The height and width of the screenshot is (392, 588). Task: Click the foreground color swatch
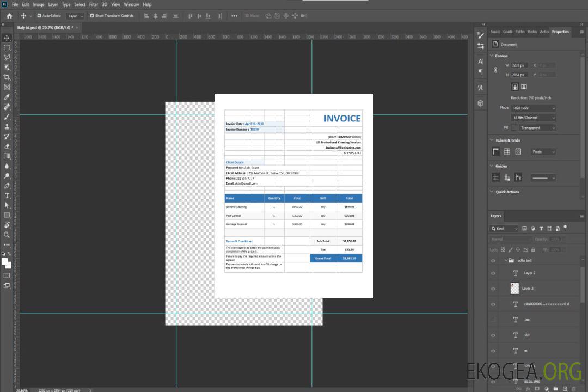pyautogui.click(x=5, y=261)
